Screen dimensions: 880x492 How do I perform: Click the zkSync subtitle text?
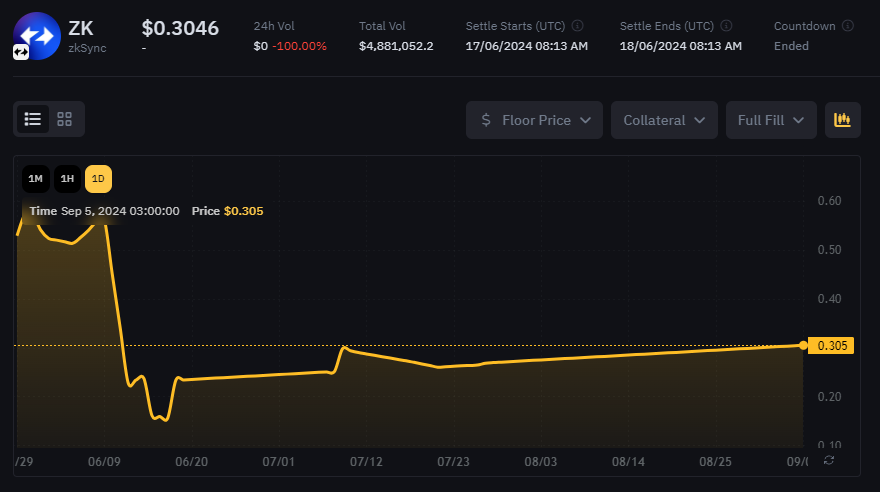[87, 48]
